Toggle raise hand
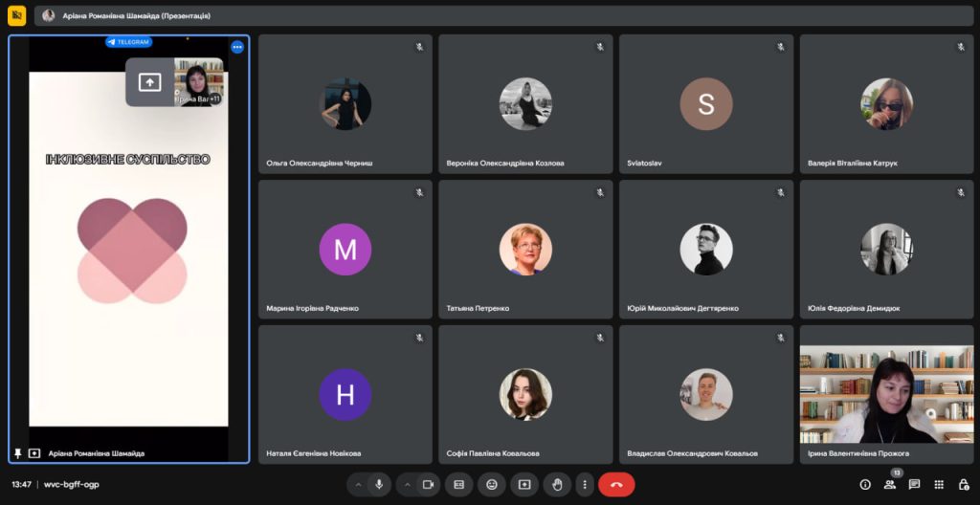 [557, 484]
